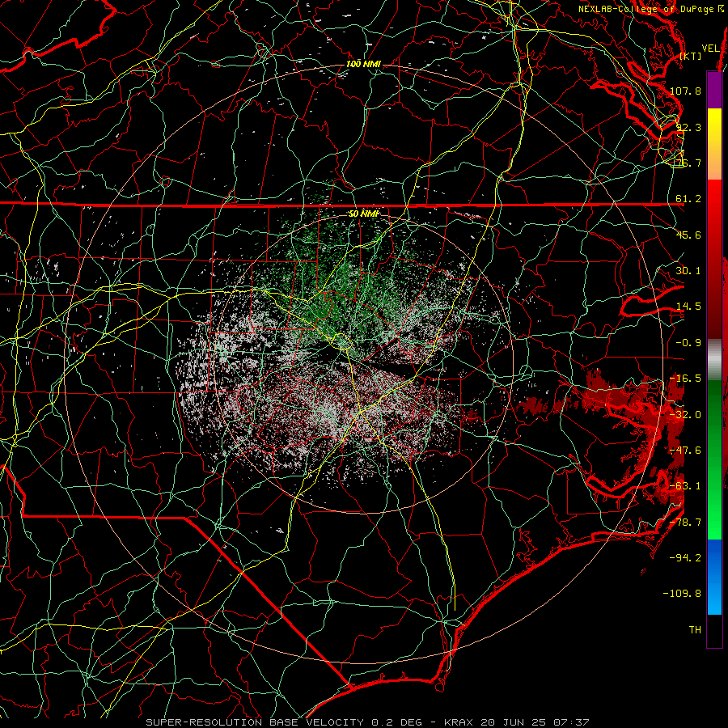Click the 92.3 velocity scale value

pos(688,127)
